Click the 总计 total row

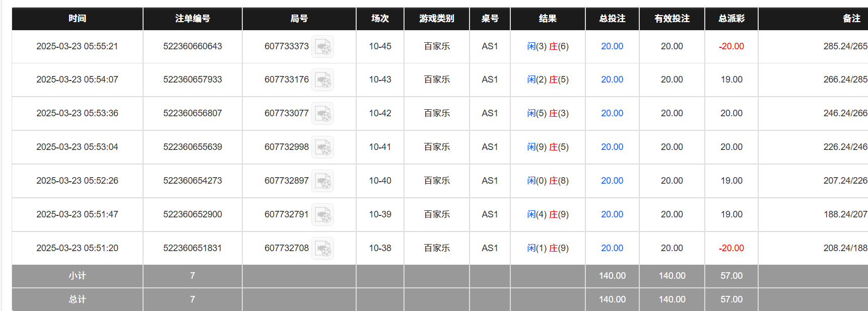(77, 299)
